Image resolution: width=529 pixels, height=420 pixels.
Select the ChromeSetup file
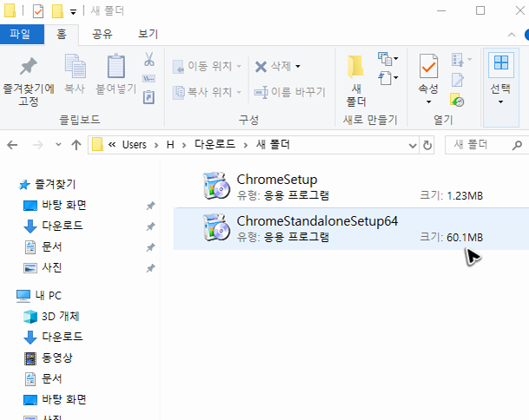tap(351, 187)
